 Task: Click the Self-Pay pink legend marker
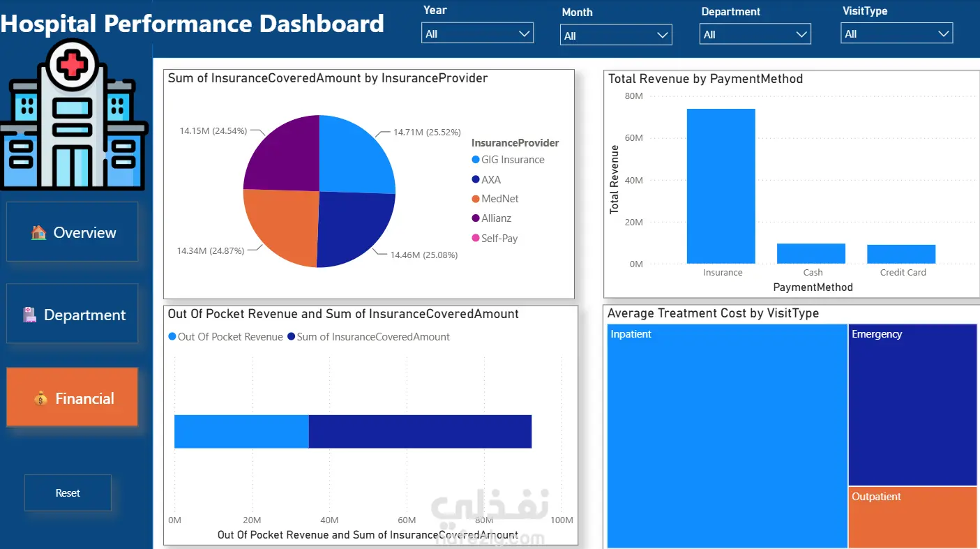pyautogui.click(x=476, y=238)
